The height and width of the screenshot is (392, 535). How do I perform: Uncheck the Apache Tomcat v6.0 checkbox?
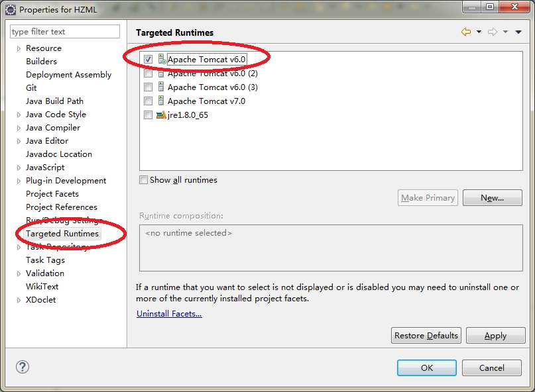coord(148,60)
